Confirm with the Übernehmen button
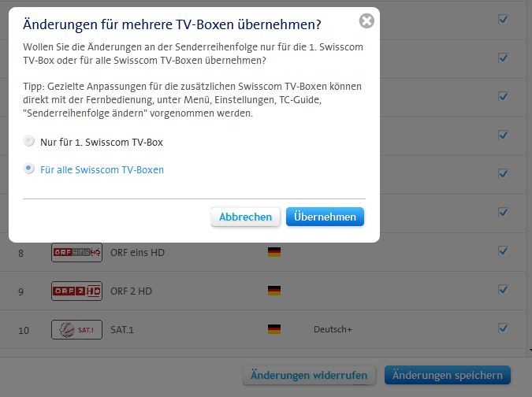The height and width of the screenshot is (397, 532). [x=325, y=217]
